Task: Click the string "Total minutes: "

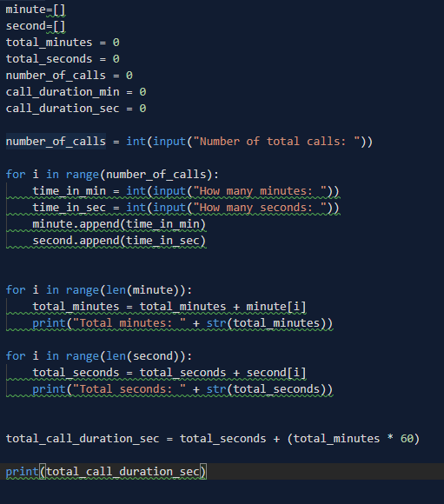Action: coord(129,323)
